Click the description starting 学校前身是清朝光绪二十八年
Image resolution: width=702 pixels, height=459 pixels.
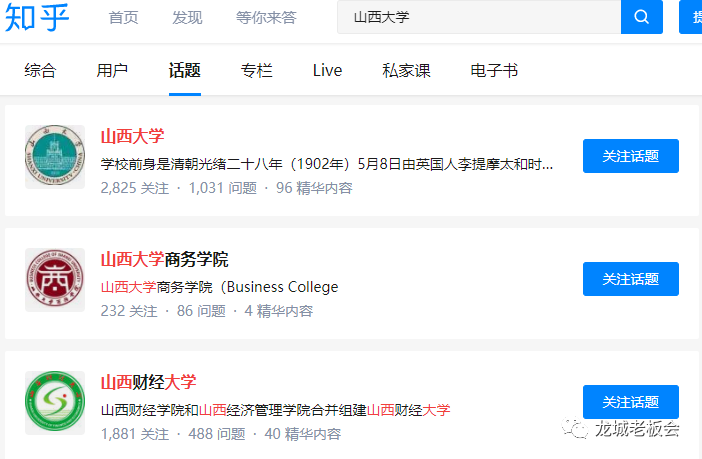pyautogui.click(x=327, y=164)
